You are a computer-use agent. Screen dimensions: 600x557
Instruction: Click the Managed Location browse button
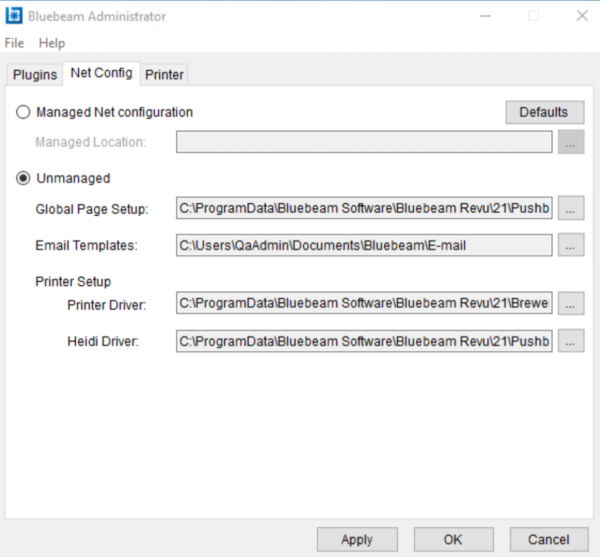pos(571,142)
